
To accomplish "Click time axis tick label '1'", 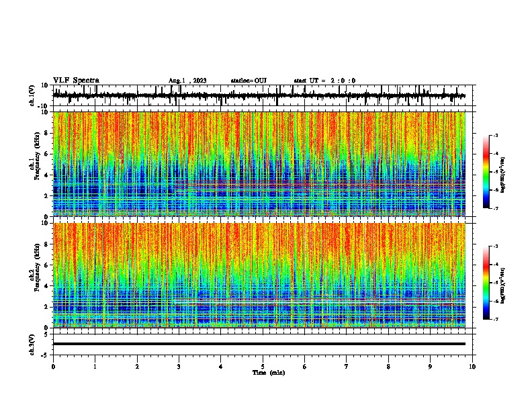I will [95, 367].
